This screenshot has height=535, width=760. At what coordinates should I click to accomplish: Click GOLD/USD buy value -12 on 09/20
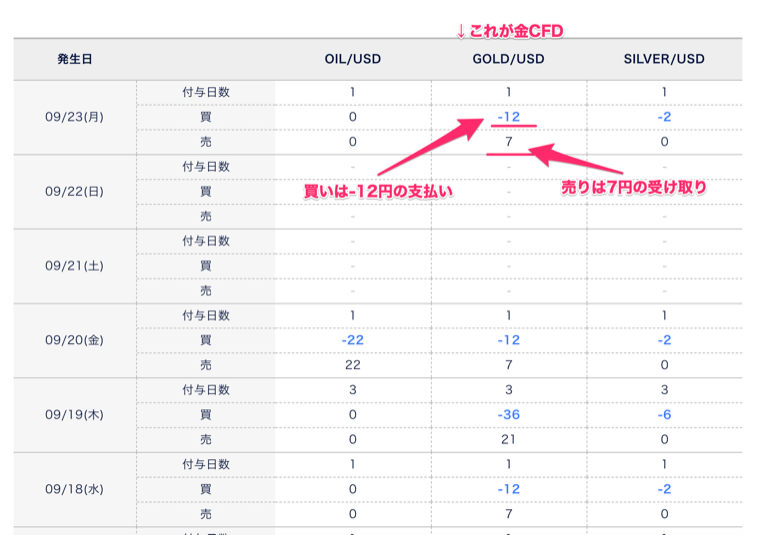(508, 340)
